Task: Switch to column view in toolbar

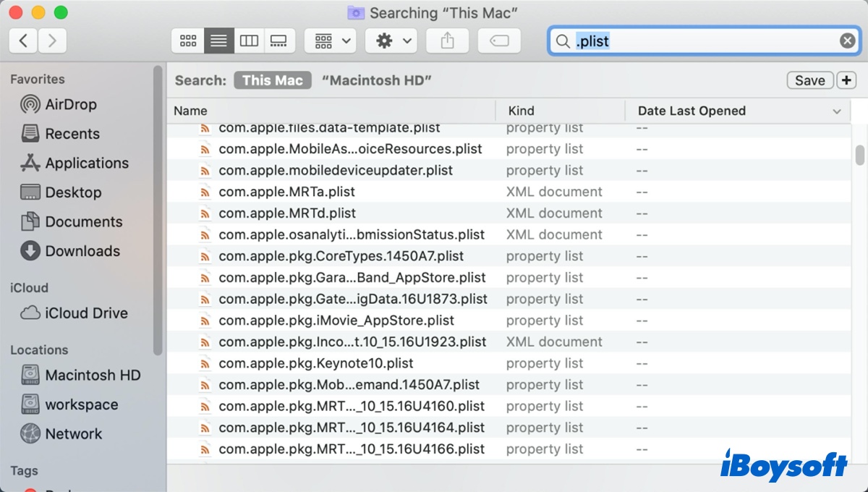Action: (x=249, y=41)
